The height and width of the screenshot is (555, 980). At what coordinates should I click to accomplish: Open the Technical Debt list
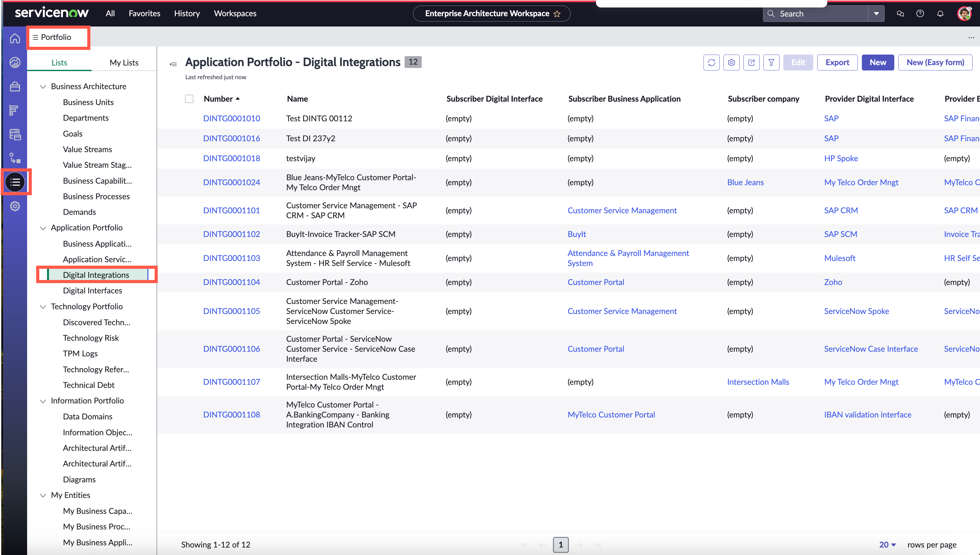89,385
